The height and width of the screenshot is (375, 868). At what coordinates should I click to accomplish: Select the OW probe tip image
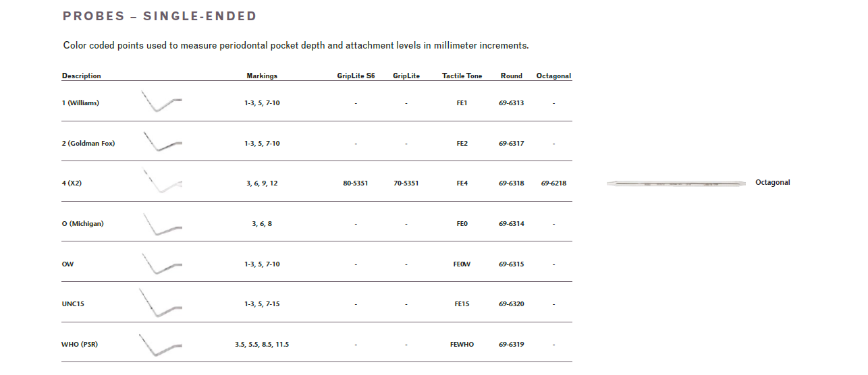(161, 264)
